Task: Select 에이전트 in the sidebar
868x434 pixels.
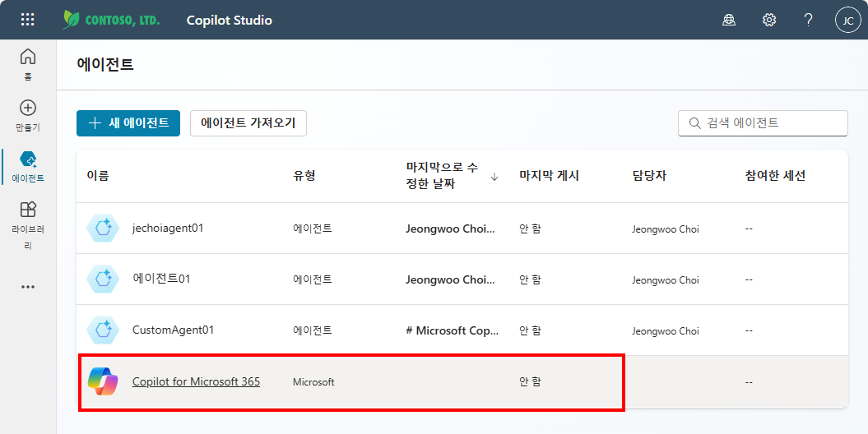Action: 28,166
